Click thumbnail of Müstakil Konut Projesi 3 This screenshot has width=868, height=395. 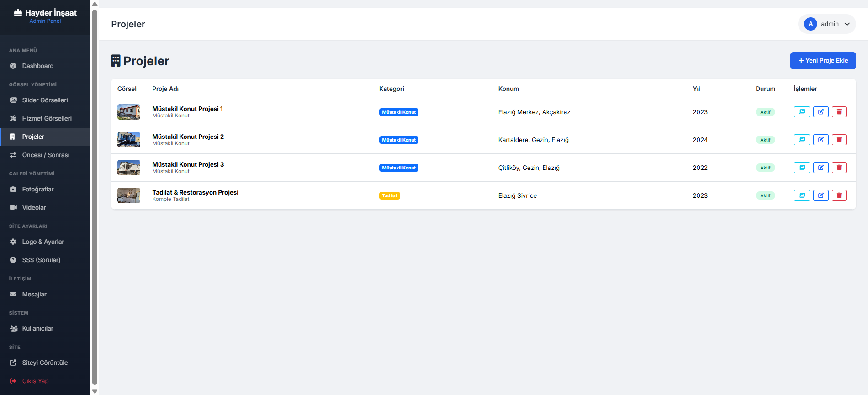click(129, 168)
